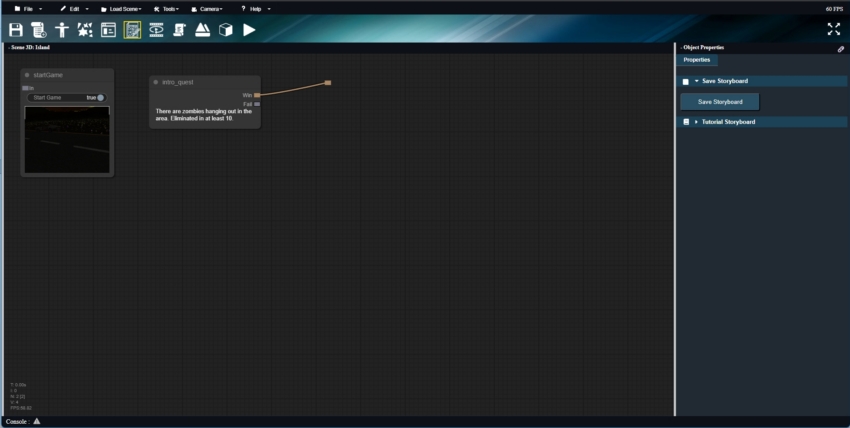The image size is (850, 428).
Task: Click the In input port on startGame
Action: coord(25,88)
